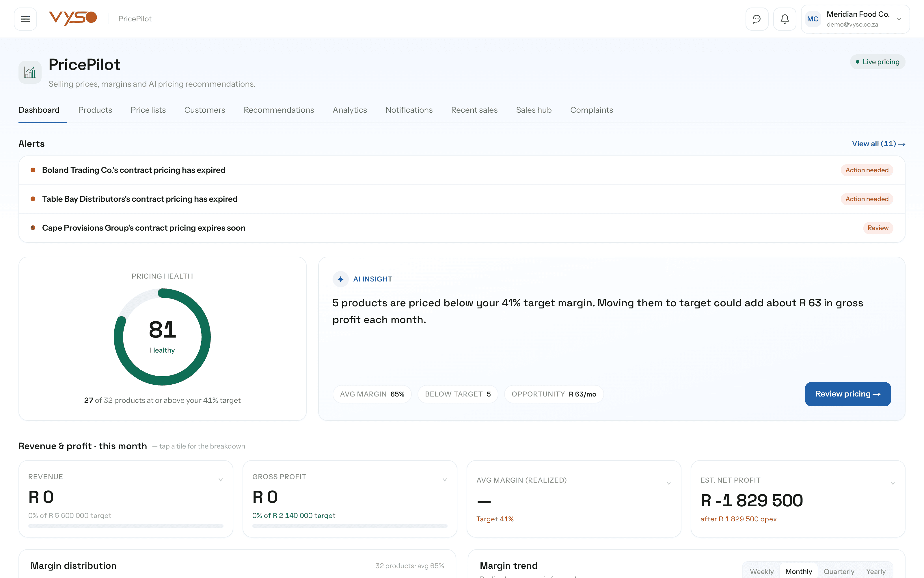Switch to the Dashboard tab
The width and height of the screenshot is (924, 578).
pyautogui.click(x=39, y=110)
